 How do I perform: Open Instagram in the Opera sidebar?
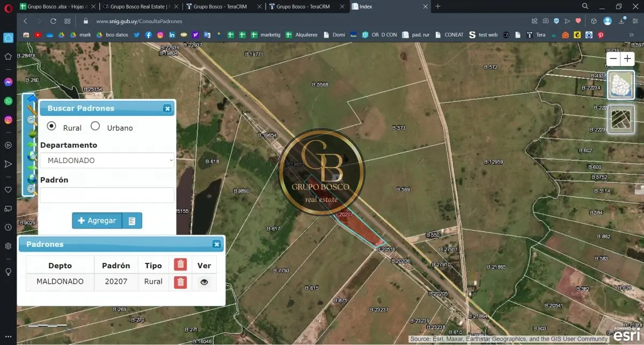[x=8, y=120]
